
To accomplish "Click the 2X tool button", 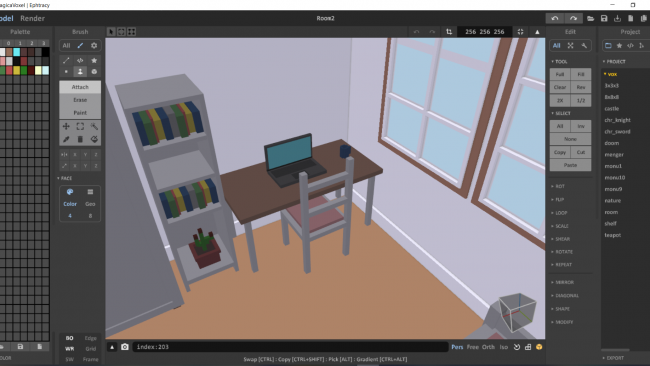I will (560, 100).
